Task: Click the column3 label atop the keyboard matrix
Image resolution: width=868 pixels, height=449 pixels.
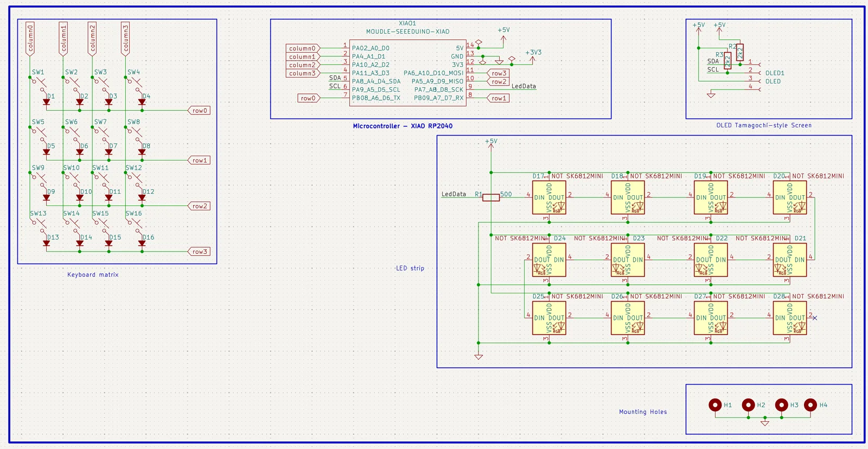Action: tap(126, 39)
